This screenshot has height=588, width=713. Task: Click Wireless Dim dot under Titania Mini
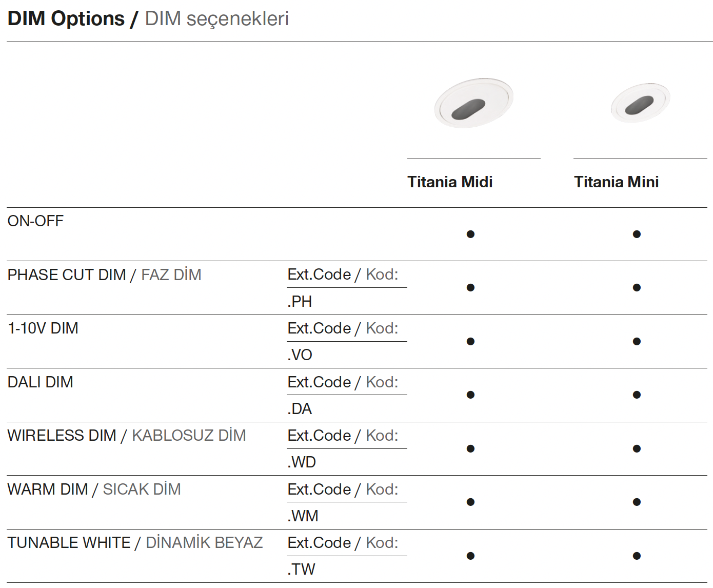637,449
